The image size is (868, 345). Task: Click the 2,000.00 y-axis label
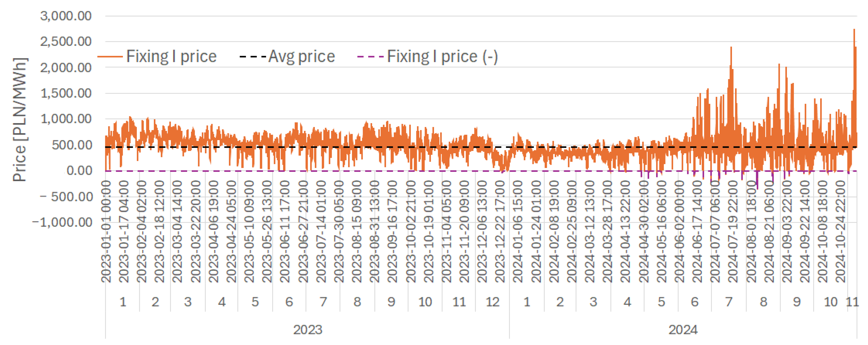[x=66, y=68]
